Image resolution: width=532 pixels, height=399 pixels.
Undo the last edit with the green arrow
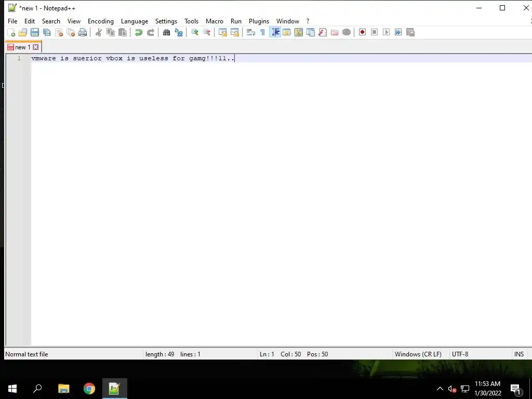pyautogui.click(x=138, y=32)
